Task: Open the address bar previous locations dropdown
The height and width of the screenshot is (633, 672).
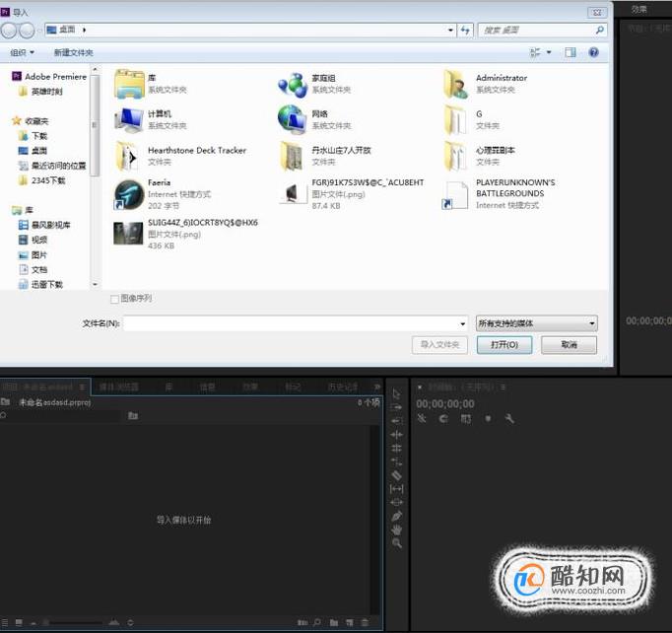Action: tap(450, 30)
